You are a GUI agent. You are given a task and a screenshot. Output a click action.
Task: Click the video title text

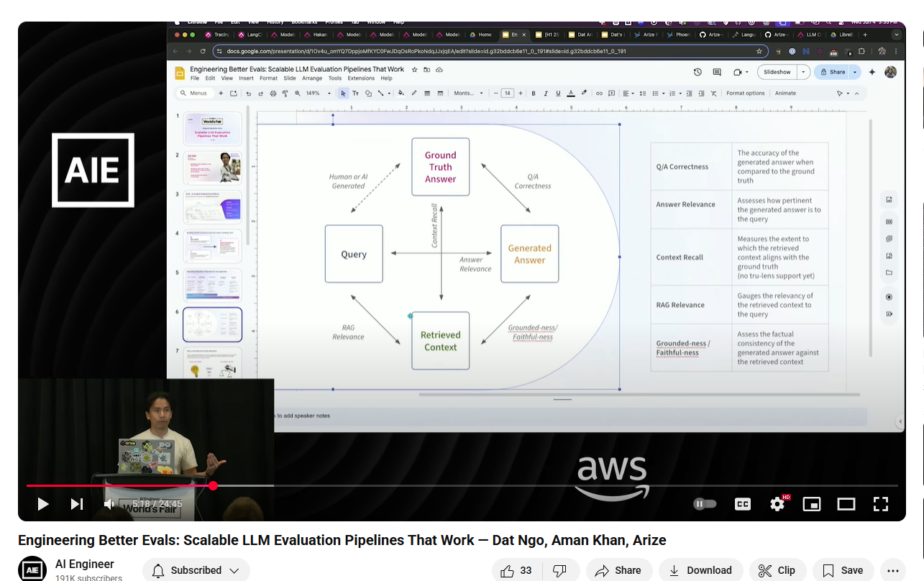tap(342, 540)
